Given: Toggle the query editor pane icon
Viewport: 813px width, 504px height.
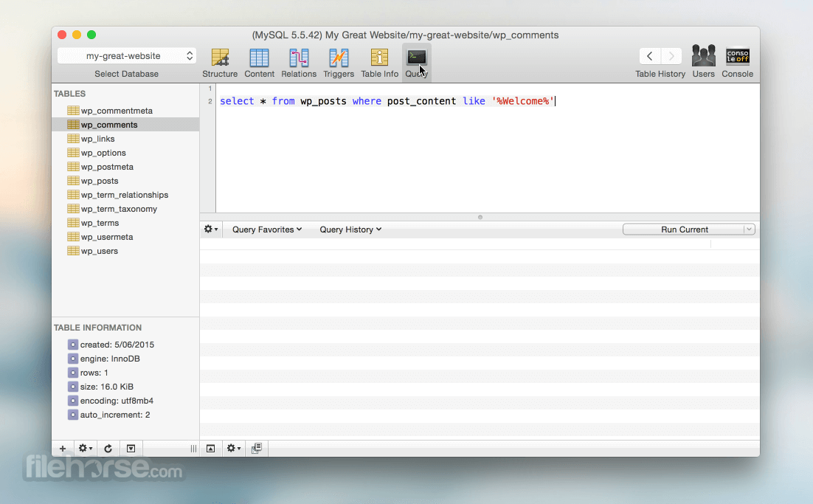Looking at the screenshot, I should coord(210,449).
